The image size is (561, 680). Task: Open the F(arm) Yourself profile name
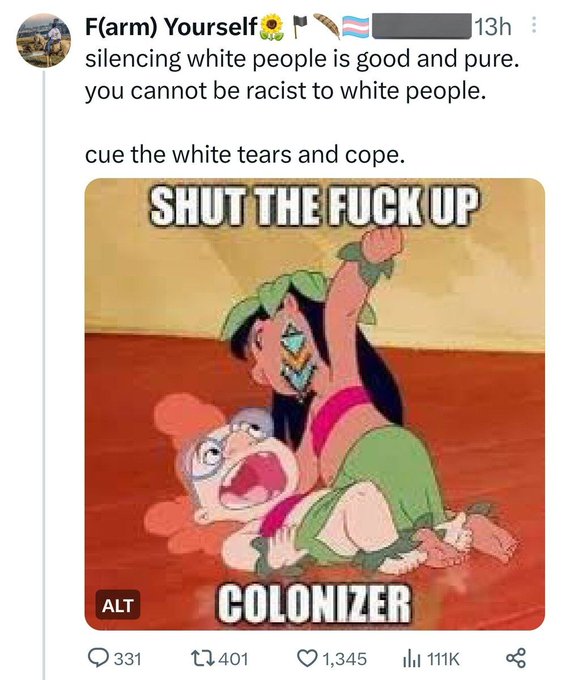[x=171, y=27]
